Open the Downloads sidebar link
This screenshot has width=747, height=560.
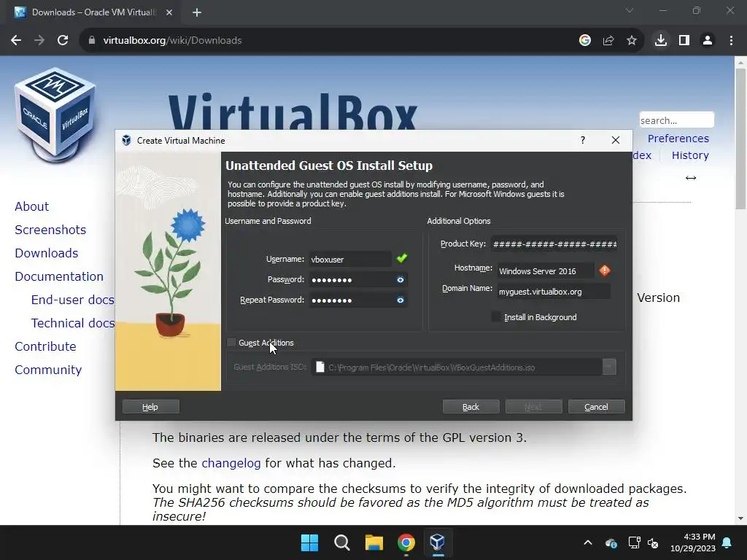point(46,253)
